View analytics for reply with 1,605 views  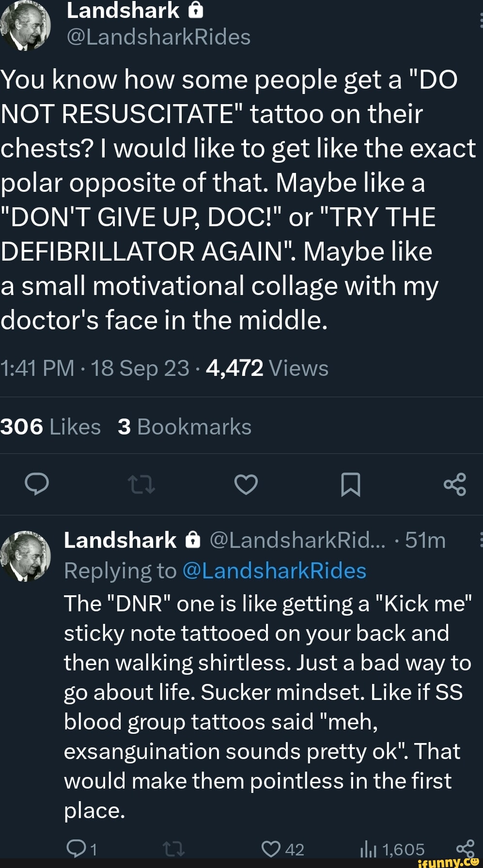coord(367,849)
